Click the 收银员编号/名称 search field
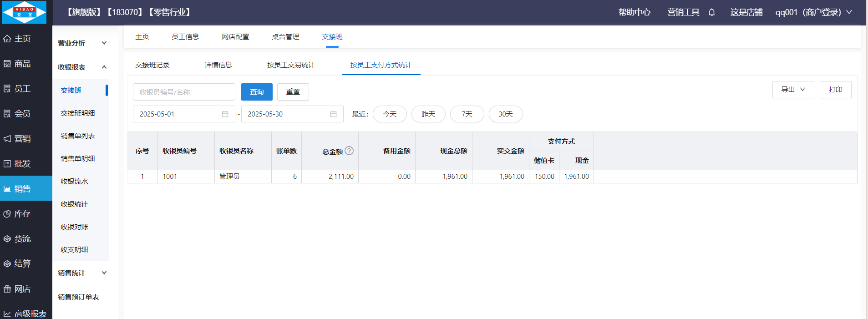 point(184,92)
